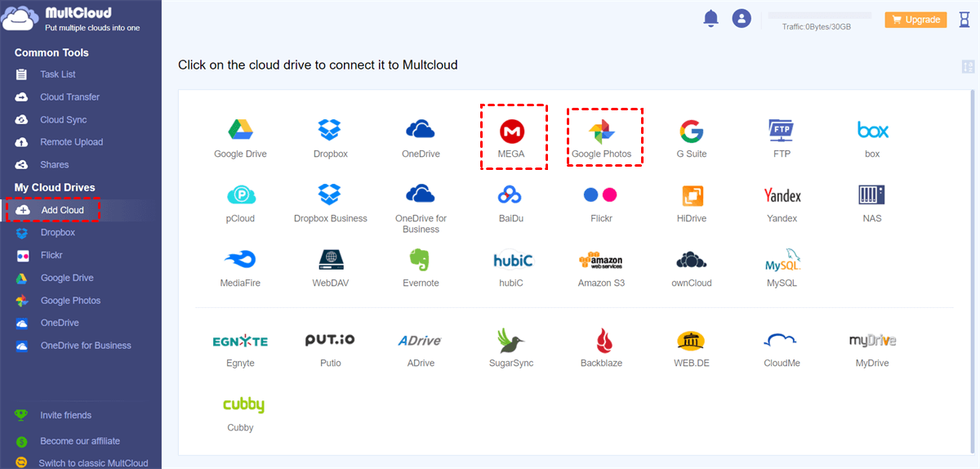This screenshot has height=469, width=980.
Task: Choose the box cloud service
Action: click(872, 137)
